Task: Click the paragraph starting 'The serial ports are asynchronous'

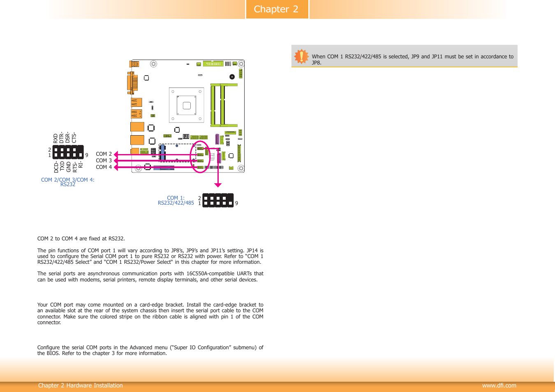Action: pyautogui.click(x=150, y=277)
